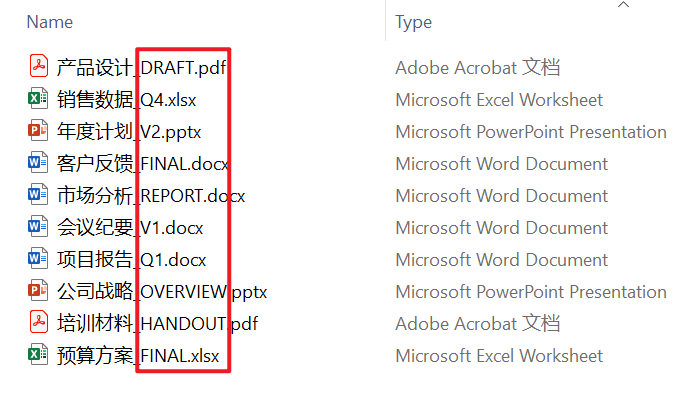The image size is (689, 401).
Task: Sort files by the Name column header
Action: click(50, 21)
